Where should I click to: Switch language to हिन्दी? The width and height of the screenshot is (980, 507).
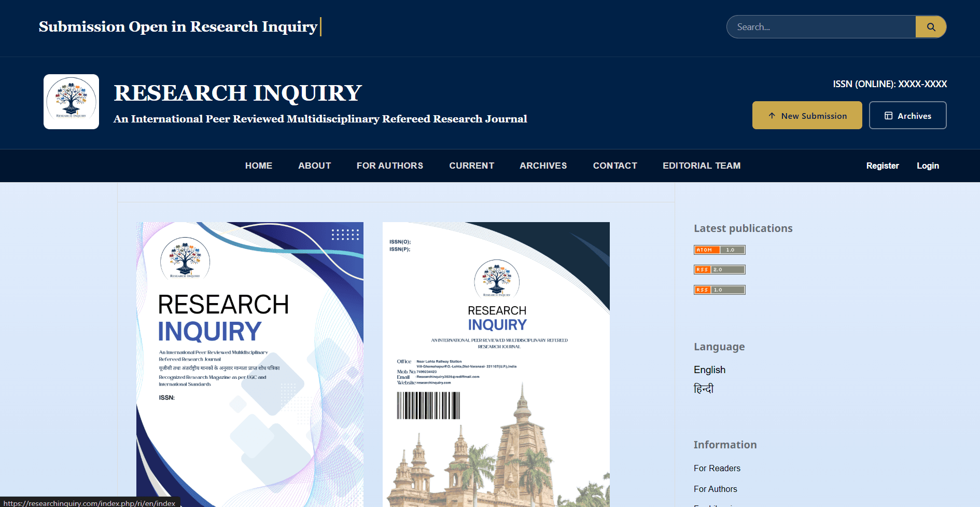coord(704,389)
